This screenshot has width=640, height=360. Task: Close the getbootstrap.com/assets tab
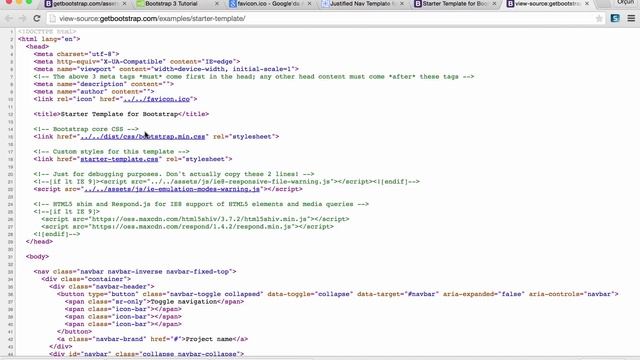coord(124,4)
